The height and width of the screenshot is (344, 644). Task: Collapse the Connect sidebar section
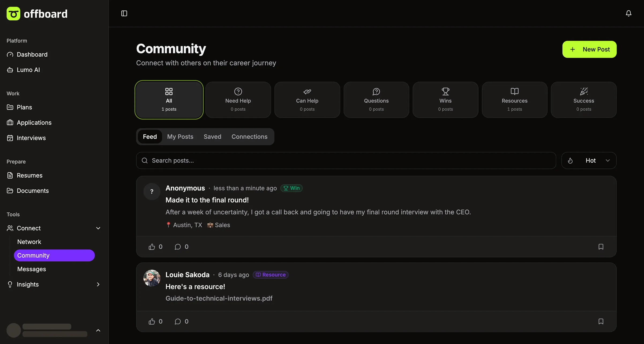click(x=98, y=228)
